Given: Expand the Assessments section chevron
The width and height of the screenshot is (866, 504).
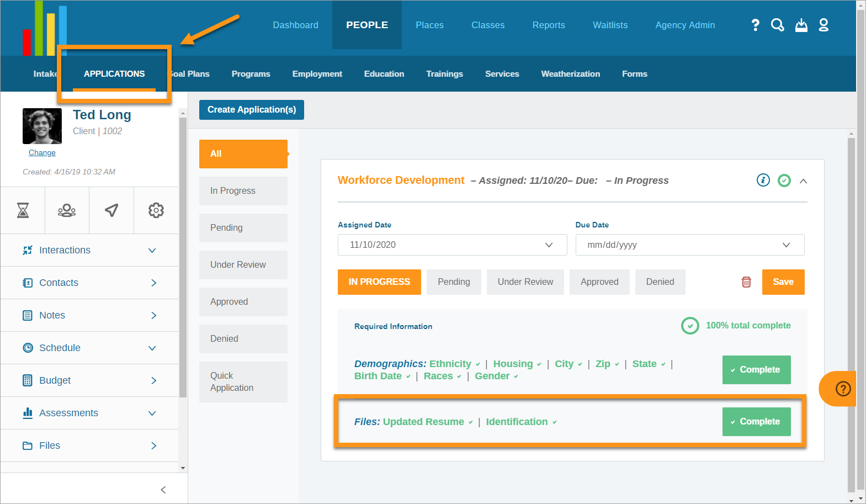Looking at the screenshot, I should [152, 413].
